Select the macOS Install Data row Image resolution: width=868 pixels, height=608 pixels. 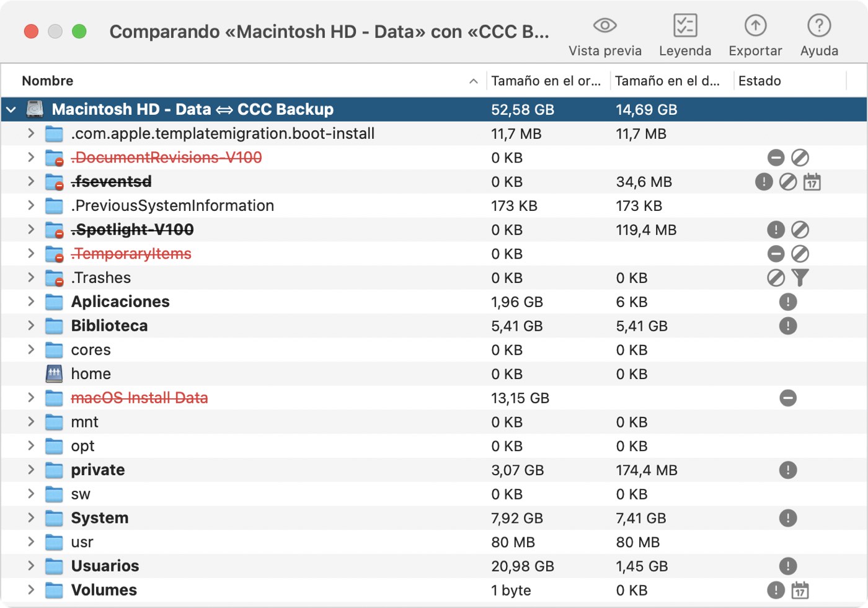[434, 398]
